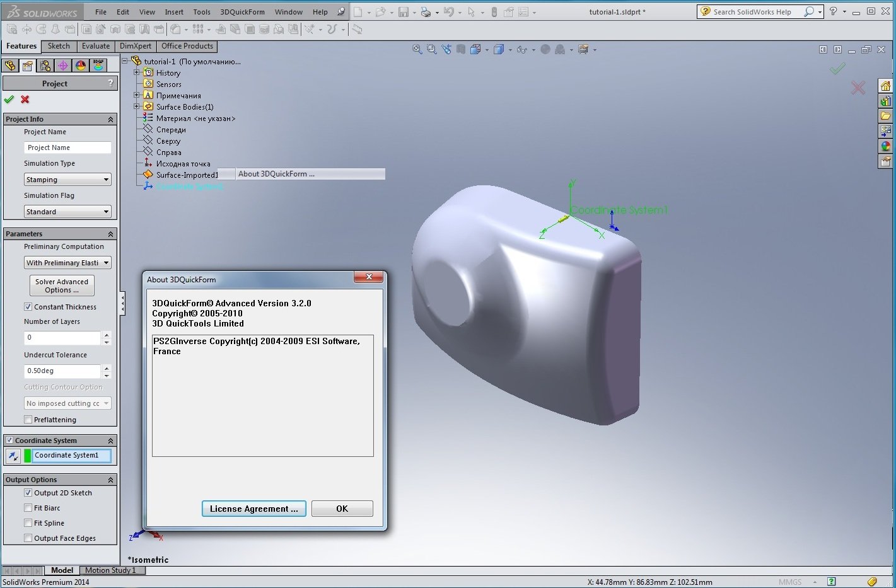Open the View Orientation icon
Image resolution: width=896 pixels, height=588 pixels.
(475, 49)
